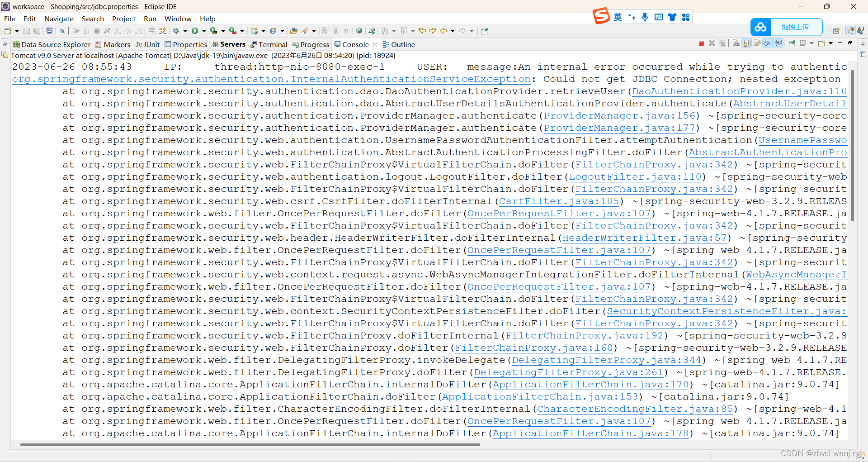
Task: Toggle Show Console on standard error change
Action: 778,43
